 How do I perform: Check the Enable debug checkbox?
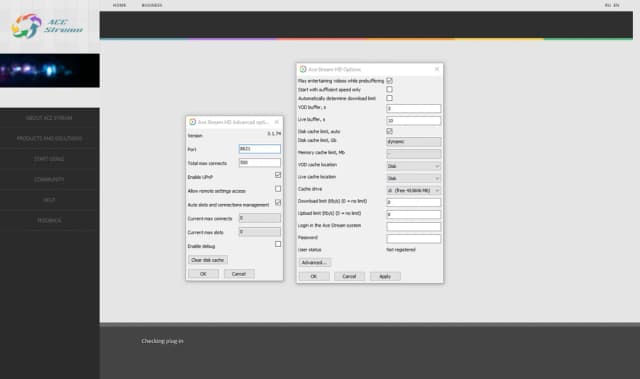278,244
